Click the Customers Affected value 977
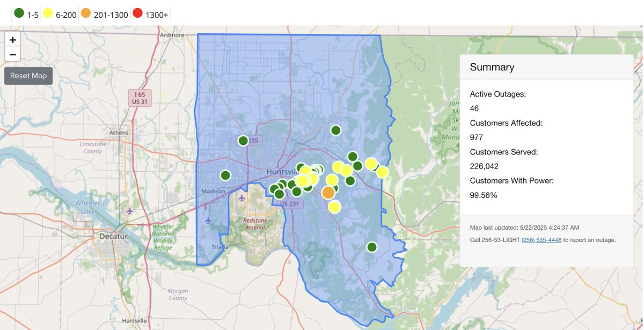Viewport: 644px width, 330px height. [x=477, y=137]
